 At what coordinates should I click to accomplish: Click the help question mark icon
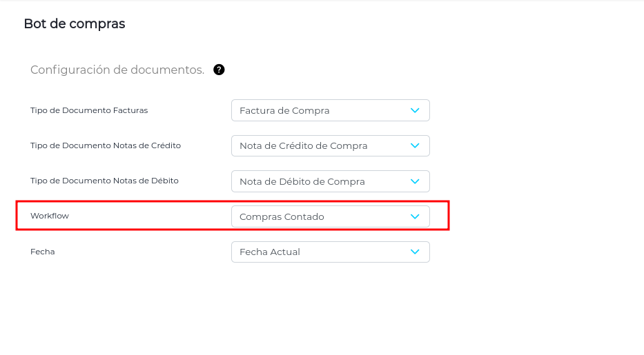click(219, 70)
